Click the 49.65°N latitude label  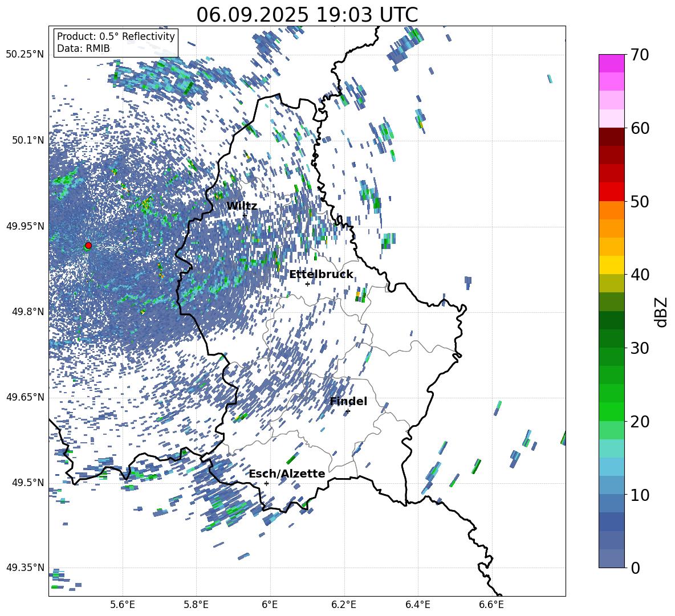(25, 397)
